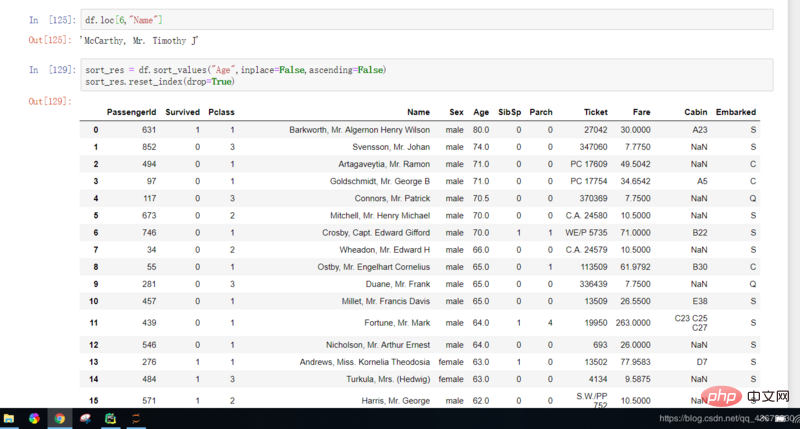Click the PassengerId column header
Image resolution: width=800 pixels, height=429 pixels.
coord(131,112)
